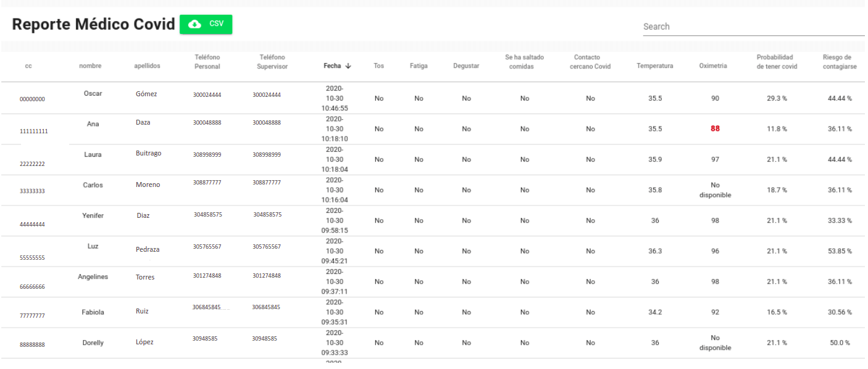868x369 pixels.
Task: Click the surname Pedraza
Action: [148, 249]
